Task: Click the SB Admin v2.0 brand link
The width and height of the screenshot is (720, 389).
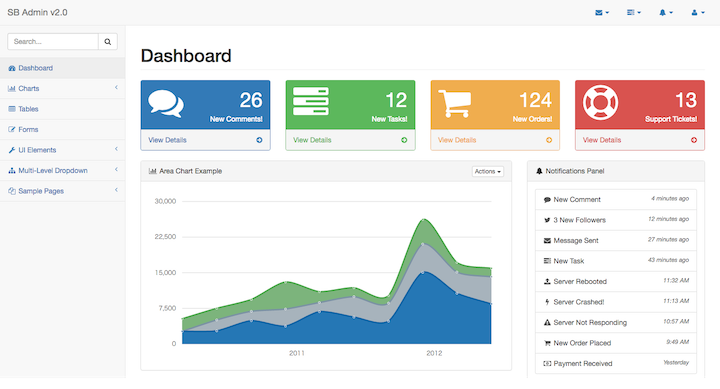Action: coord(37,12)
